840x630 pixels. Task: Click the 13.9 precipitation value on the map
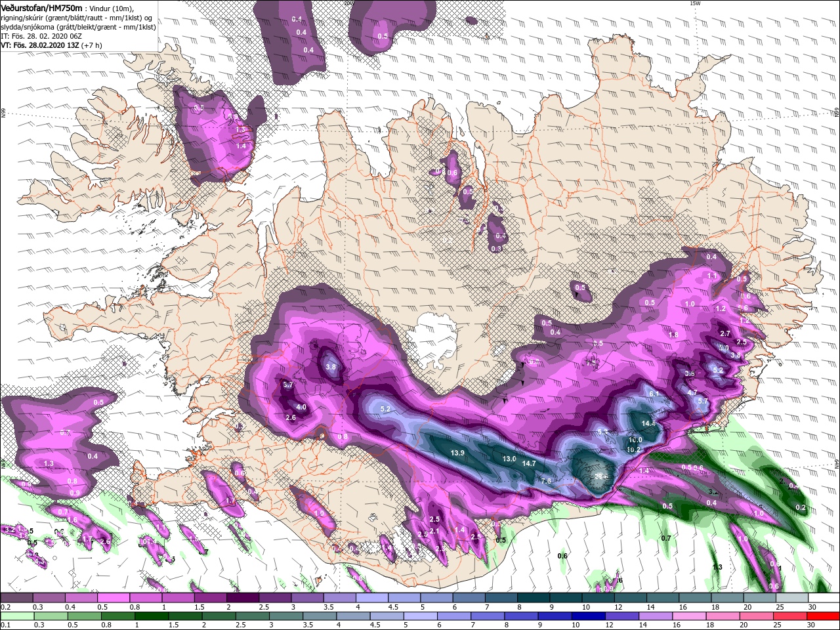click(x=457, y=453)
